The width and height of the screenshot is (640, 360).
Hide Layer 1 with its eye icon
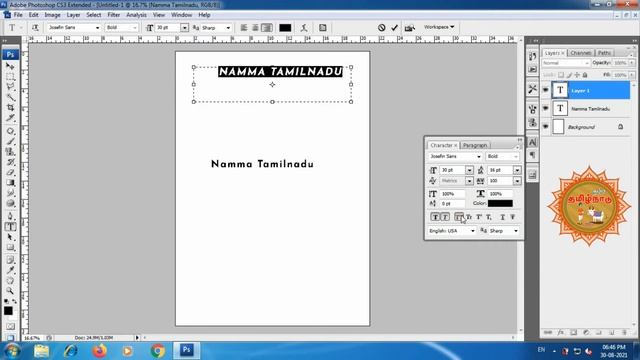[546, 90]
